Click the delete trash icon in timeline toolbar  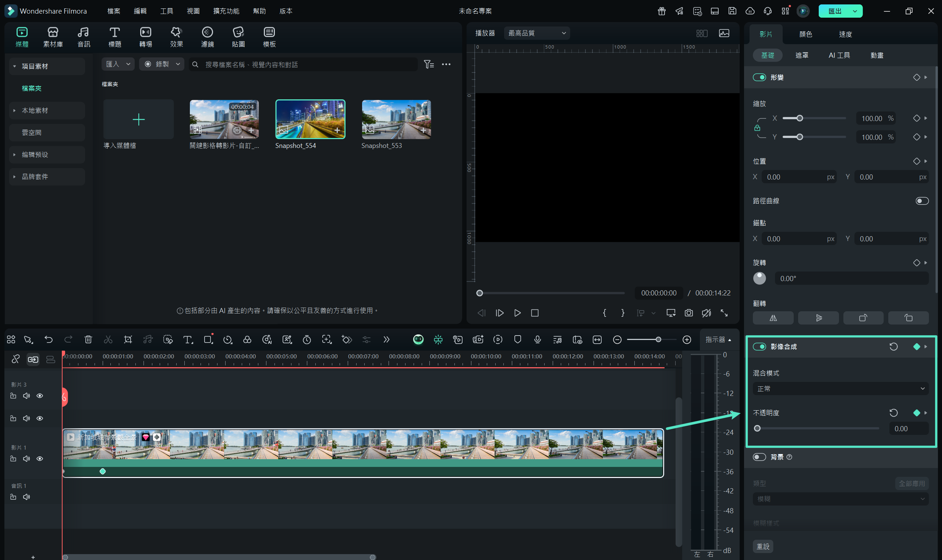(88, 339)
